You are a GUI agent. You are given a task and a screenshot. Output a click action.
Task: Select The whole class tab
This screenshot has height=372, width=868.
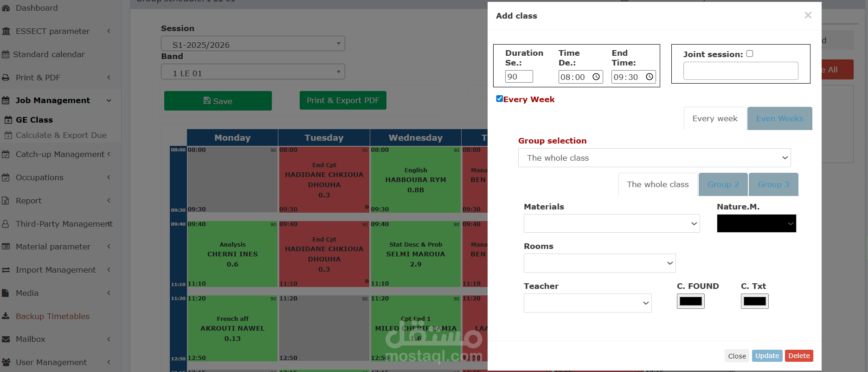[x=658, y=184]
